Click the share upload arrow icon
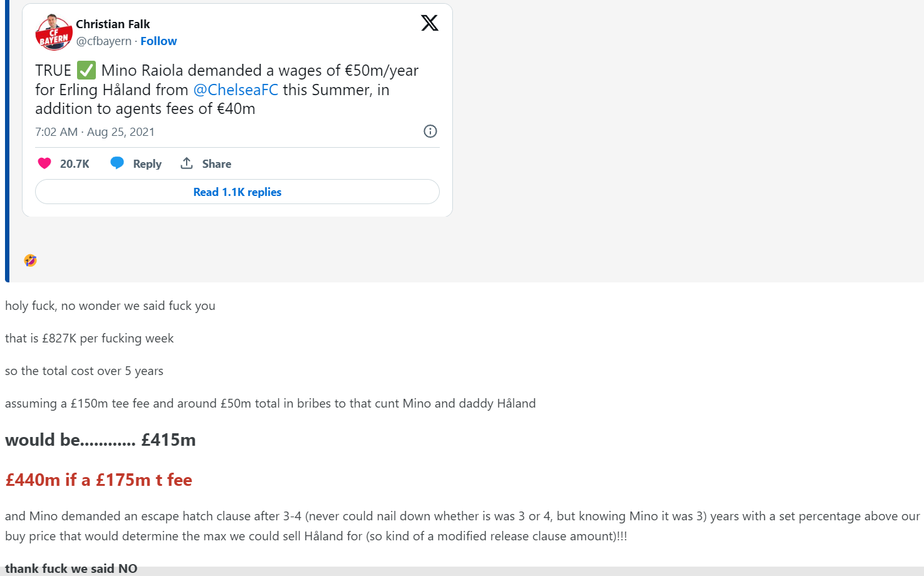The height and width of the screenshot is (576, 924). click(187, 163)
